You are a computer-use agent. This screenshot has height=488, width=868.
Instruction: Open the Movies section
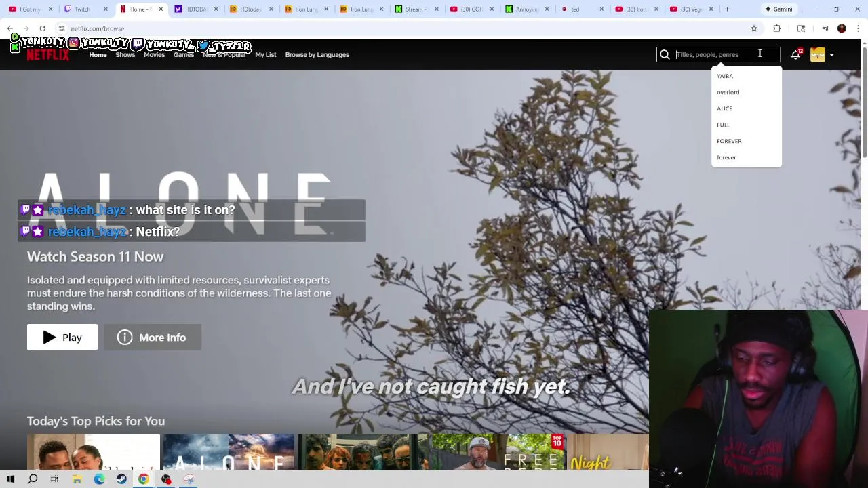[x=154, y=55]
